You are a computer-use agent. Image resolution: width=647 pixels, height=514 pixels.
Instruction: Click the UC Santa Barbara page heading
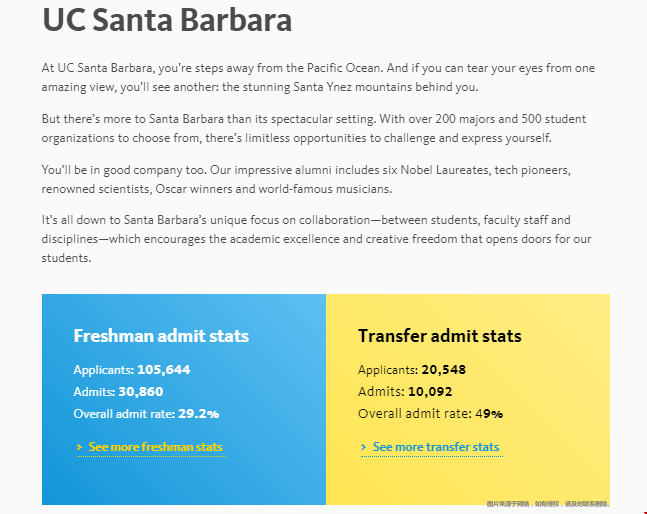[167, 21]
